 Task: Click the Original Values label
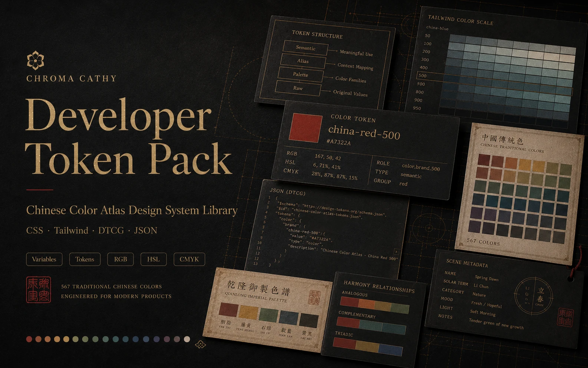(350, 93)
